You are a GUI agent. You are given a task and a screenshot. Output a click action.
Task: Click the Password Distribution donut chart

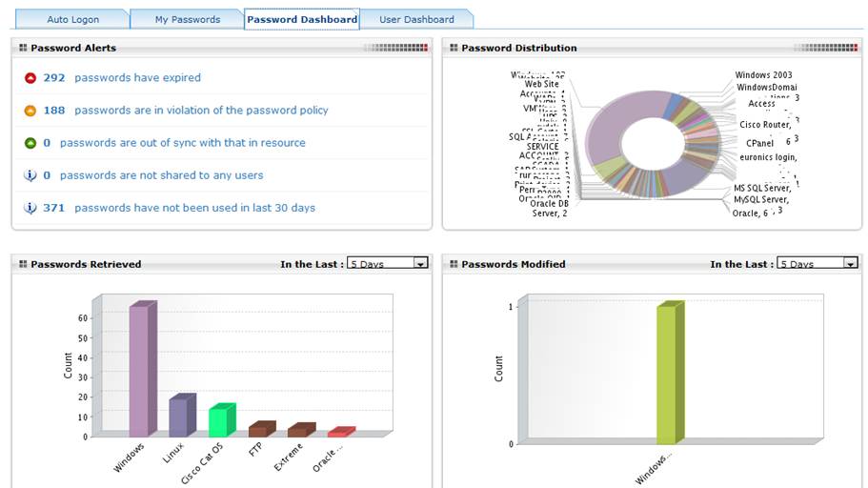652,144
